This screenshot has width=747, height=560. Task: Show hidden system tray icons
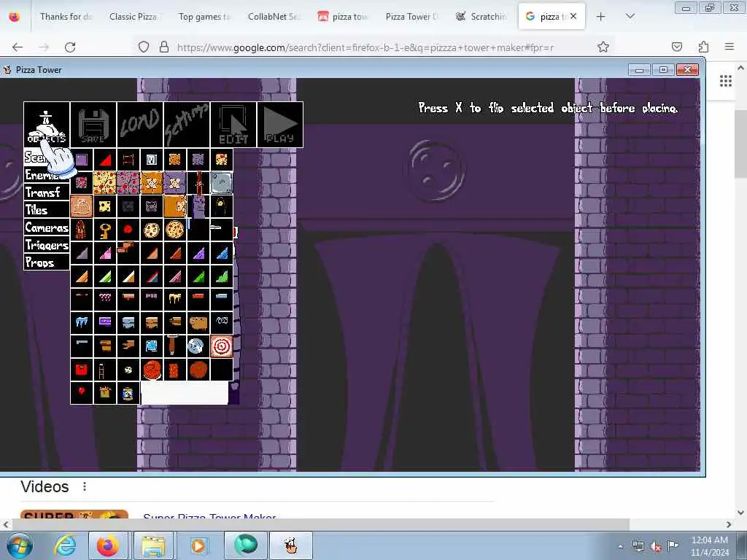(620, 546)
